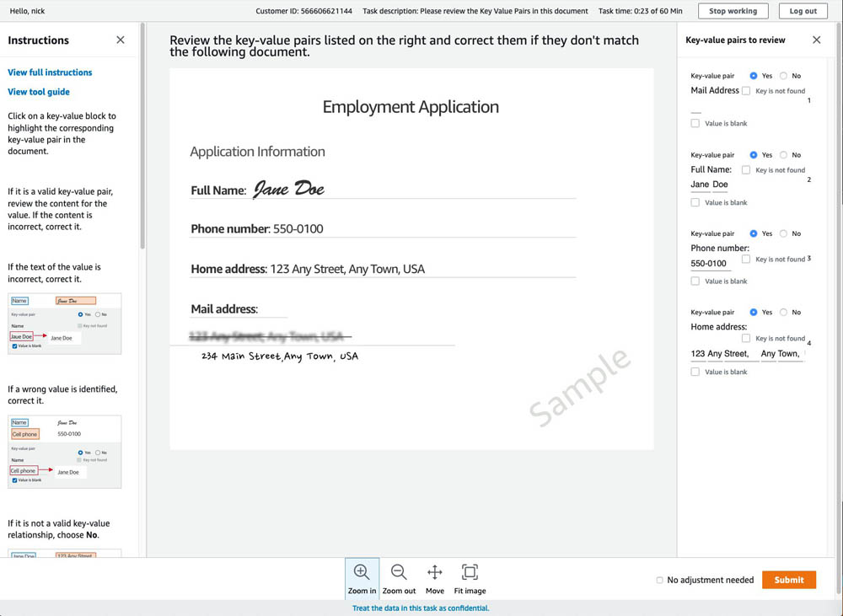Click the Treat the data as confidential notice

click(421, 608)
